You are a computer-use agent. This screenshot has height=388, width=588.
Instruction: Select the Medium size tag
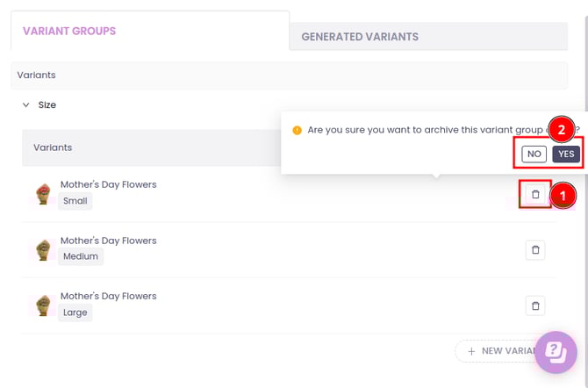[x=81, y=256]
